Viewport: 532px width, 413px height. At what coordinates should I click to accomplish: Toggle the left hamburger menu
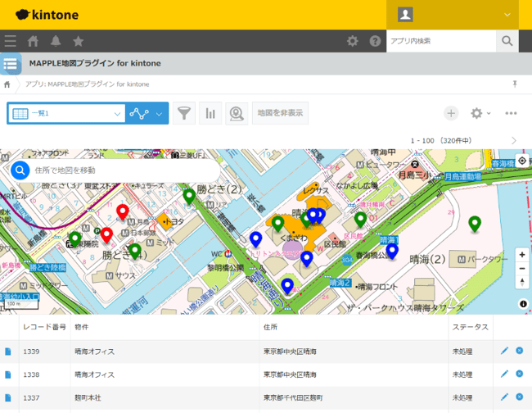click(11, 41)
